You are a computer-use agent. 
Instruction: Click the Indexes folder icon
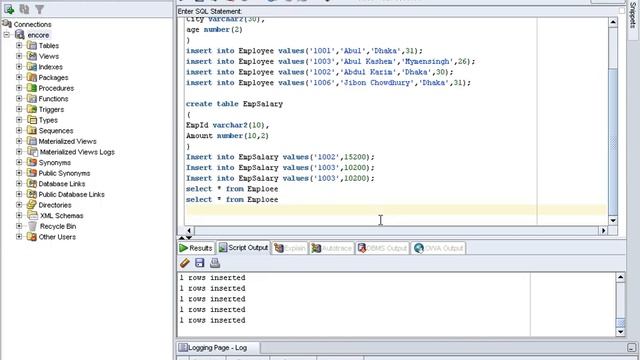31,67
